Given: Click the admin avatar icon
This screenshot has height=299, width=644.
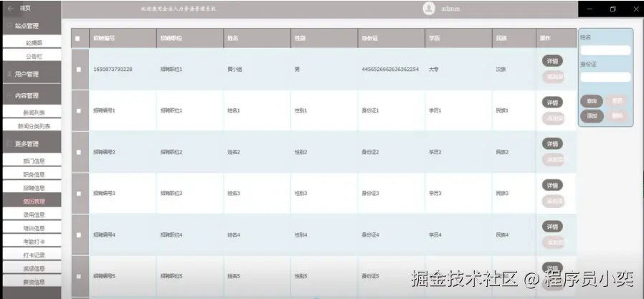Looking at the screenshot, I should tap(429, 8).
